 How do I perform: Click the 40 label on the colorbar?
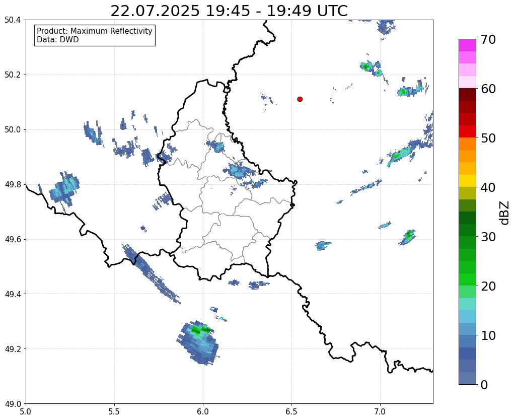(x=488, y=187)
